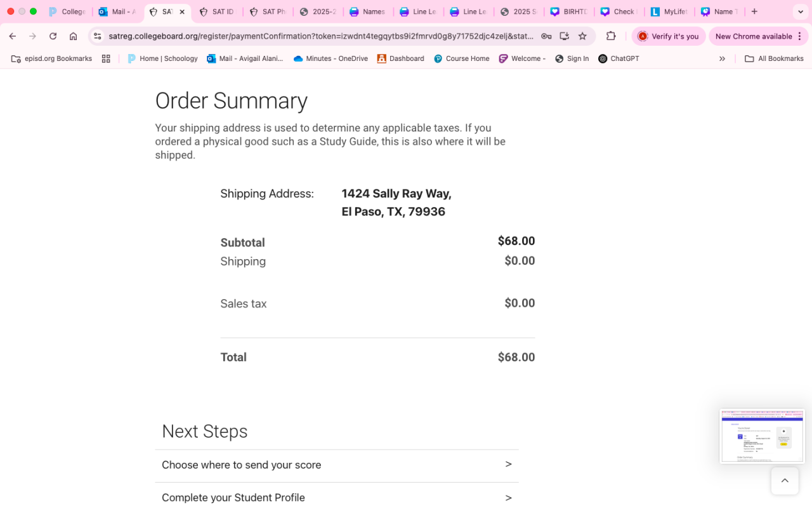
Task: Open the screenshot preview thumbnail
Action: pyautogui.click(x=762, y=436)
